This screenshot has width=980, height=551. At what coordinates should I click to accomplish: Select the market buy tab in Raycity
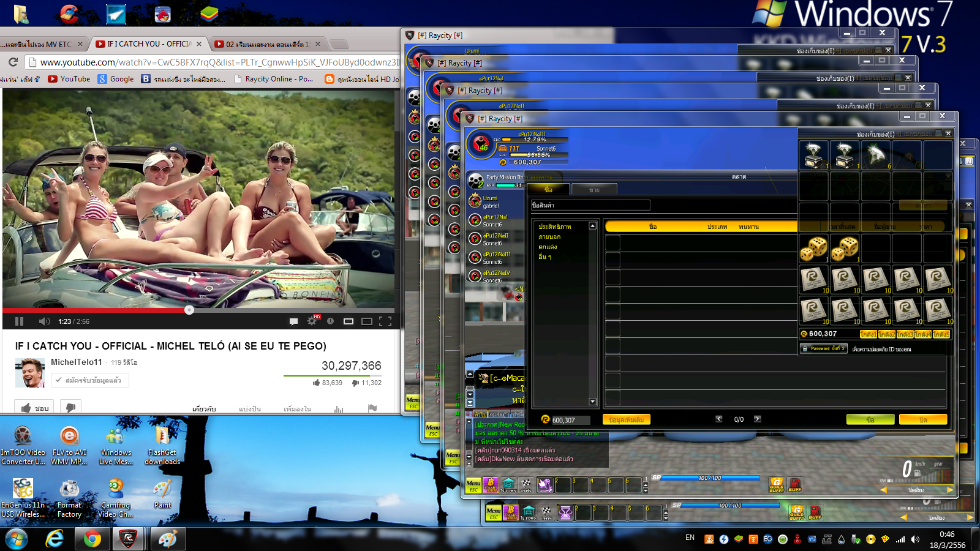point(549,190)
